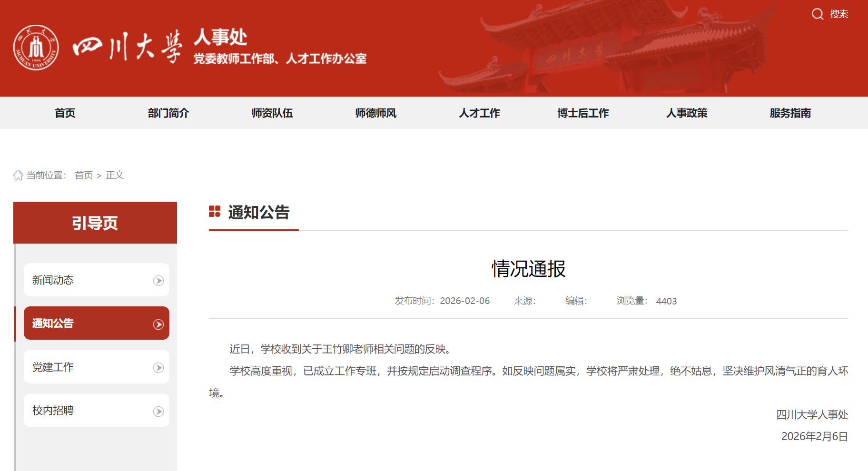868x471 pixels.
Task: Expand the 引导页 navigation panel
Action: click(95, 222)
